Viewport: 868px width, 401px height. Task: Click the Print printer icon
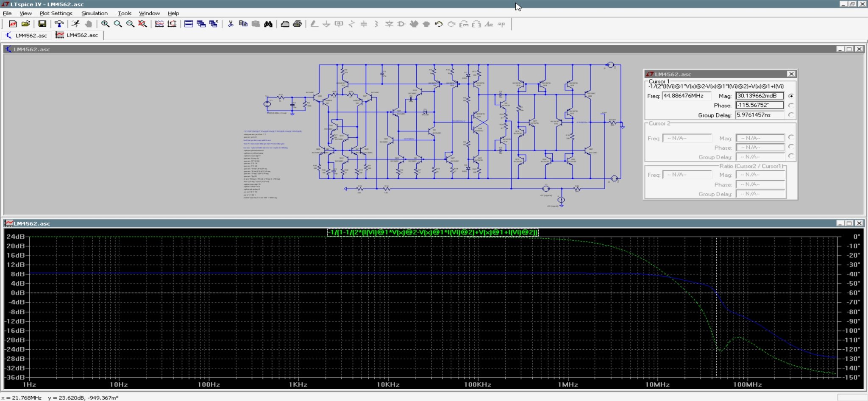coord(298,24)
